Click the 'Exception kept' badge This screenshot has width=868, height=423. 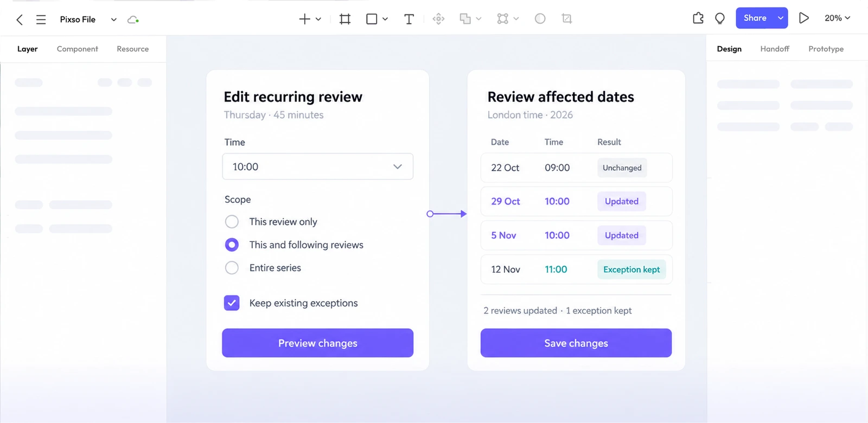pos(631,270)
